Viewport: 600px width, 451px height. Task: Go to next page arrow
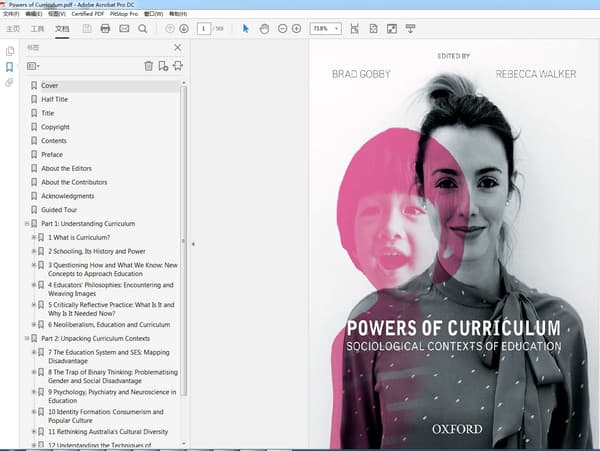click(x=184, y=29)
